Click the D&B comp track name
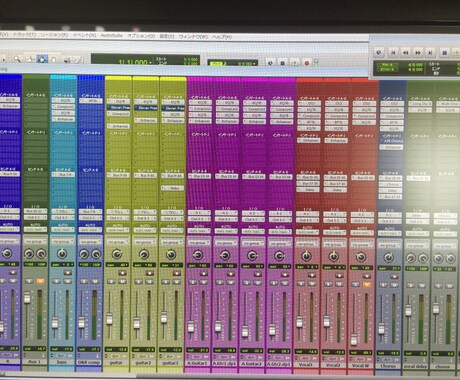The width and height of the screenshot is (460, 380). point(89,362)
